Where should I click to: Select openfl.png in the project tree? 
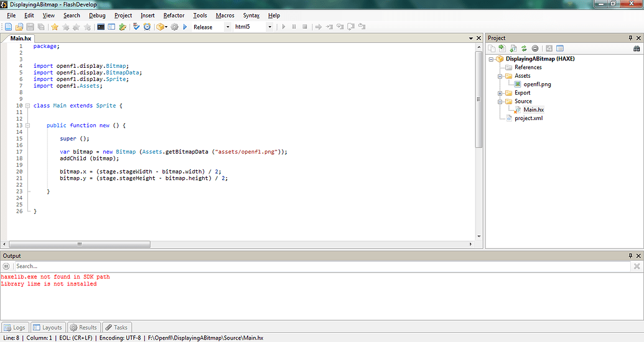[537, 84]
